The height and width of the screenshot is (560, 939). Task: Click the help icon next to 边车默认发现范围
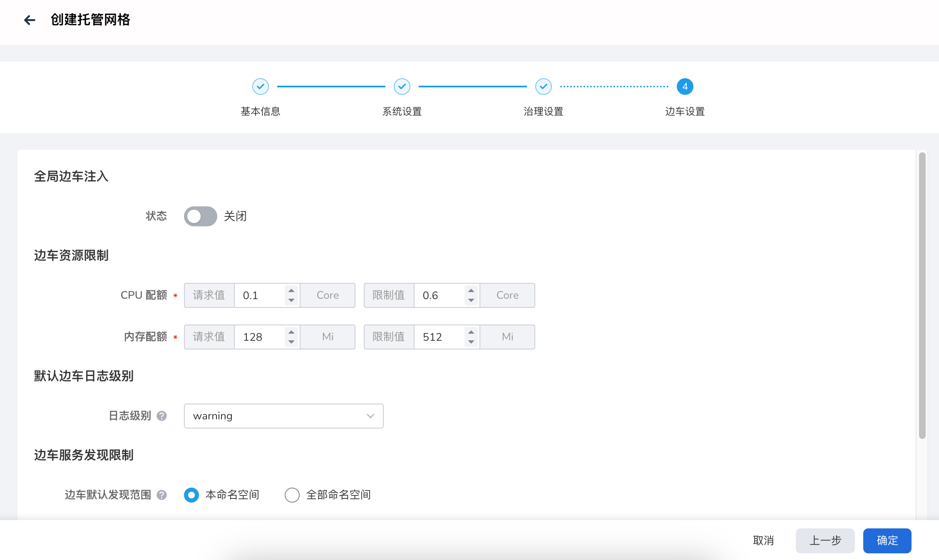tap(162, 495)
